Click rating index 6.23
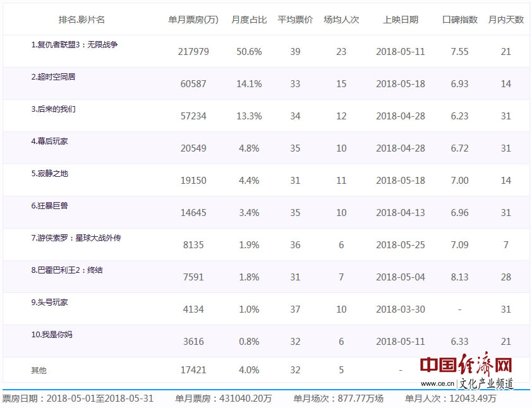Viewport: 532px width, 408px height. pos(460,116)
